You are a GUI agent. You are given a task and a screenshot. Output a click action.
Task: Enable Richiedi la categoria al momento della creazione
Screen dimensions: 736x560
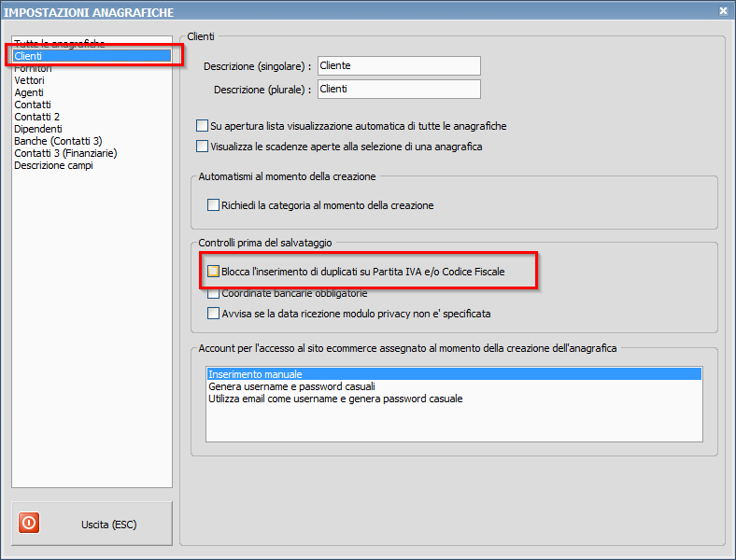(213, 205)
